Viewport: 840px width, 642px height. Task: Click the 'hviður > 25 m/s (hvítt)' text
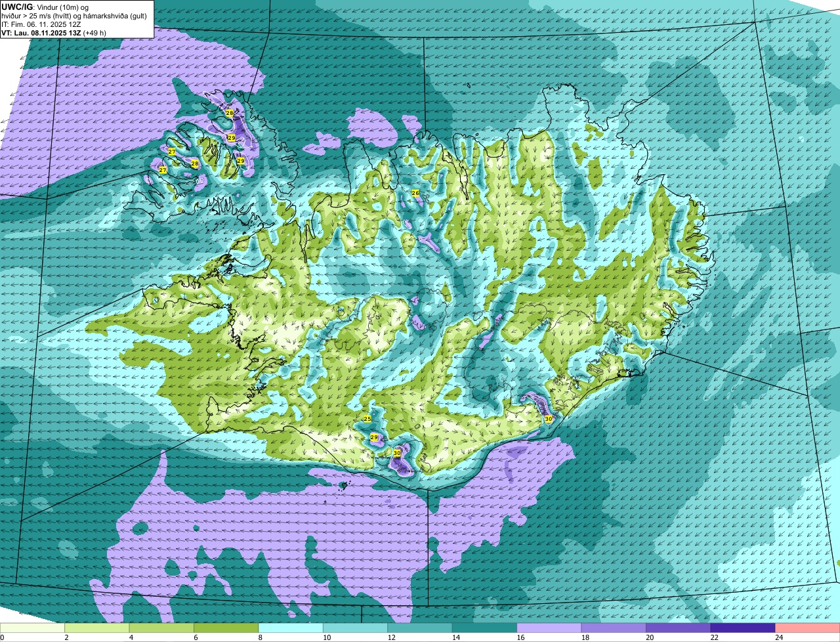coord(36,15)
